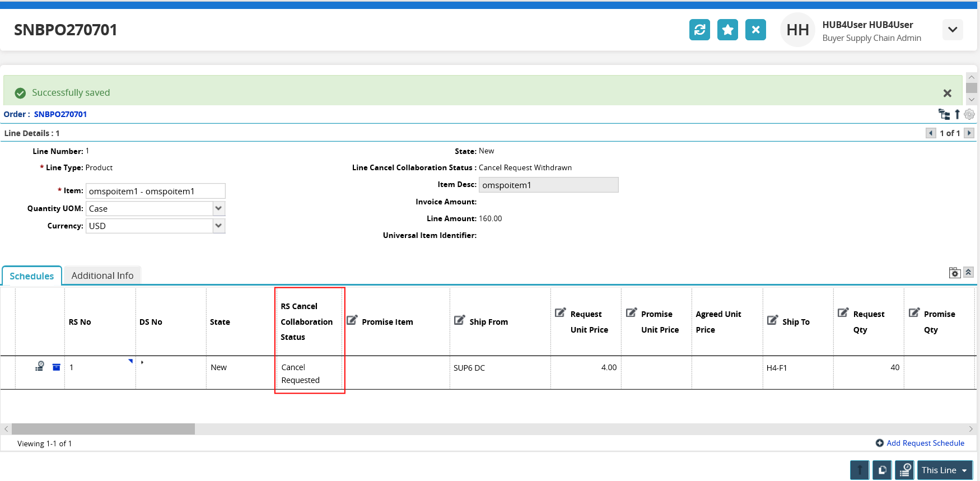Click the blue archive box icon in row 1
980x481 pixels.
point(57,367)
